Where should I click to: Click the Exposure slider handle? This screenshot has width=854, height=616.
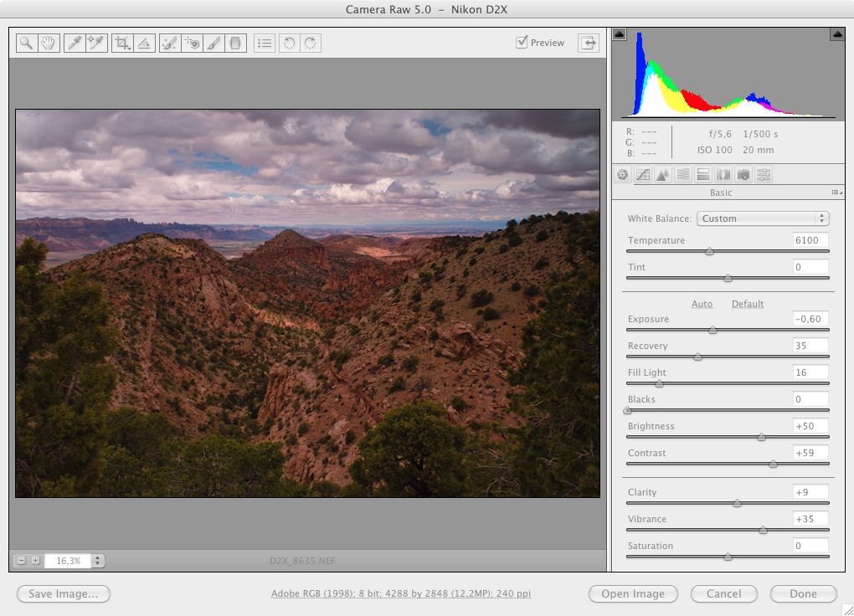713,330
